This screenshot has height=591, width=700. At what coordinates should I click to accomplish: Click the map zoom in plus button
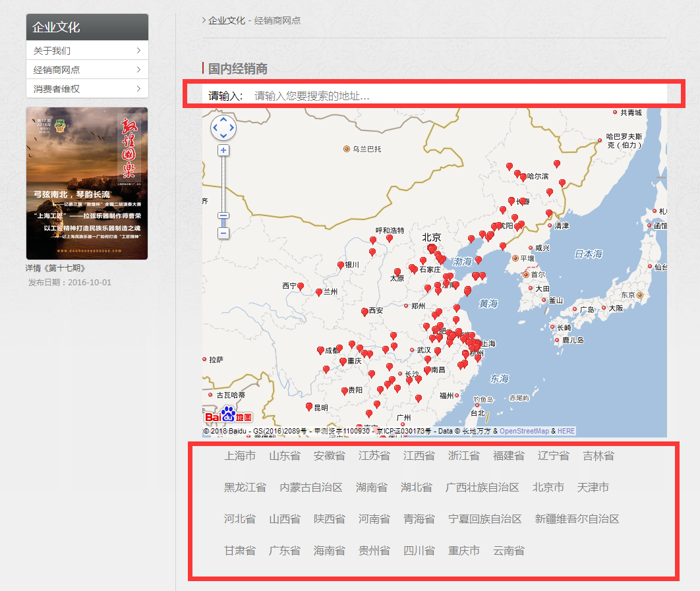(x=223, y=150)
